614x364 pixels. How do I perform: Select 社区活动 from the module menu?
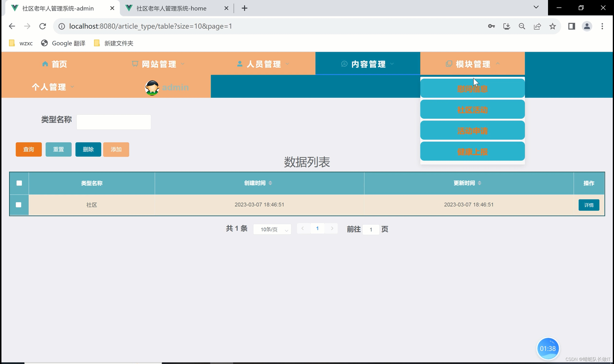(472, 110)
